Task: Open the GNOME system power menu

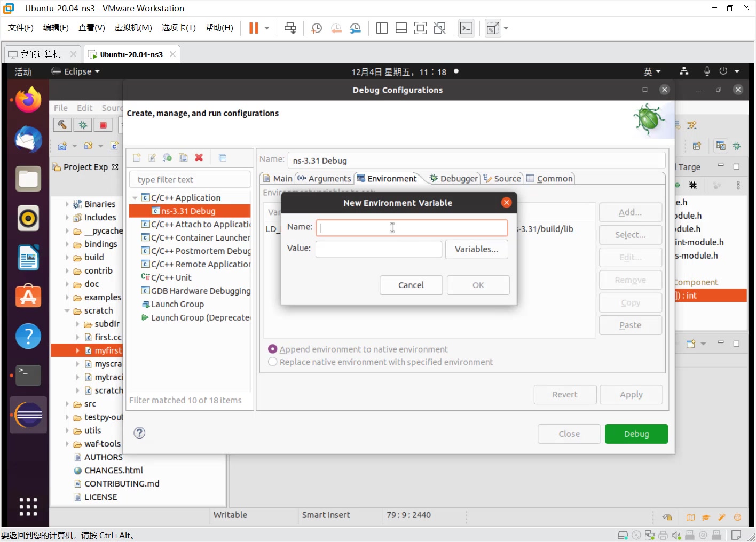Action: 729,71
